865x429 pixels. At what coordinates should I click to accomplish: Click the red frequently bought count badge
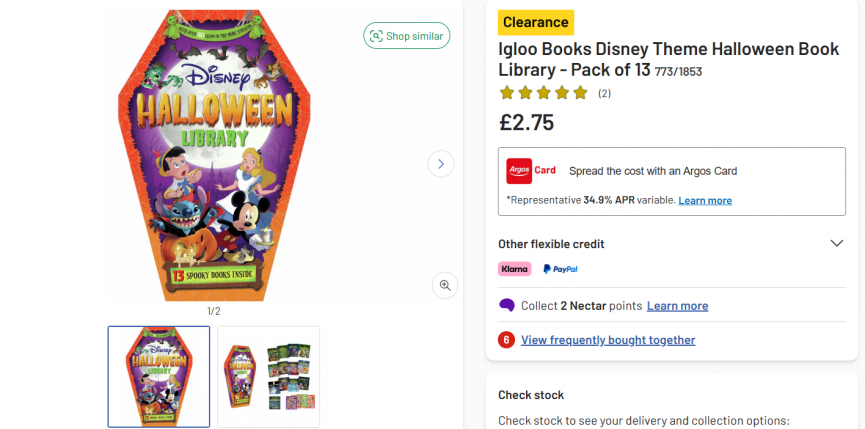[x=506, y=340]
